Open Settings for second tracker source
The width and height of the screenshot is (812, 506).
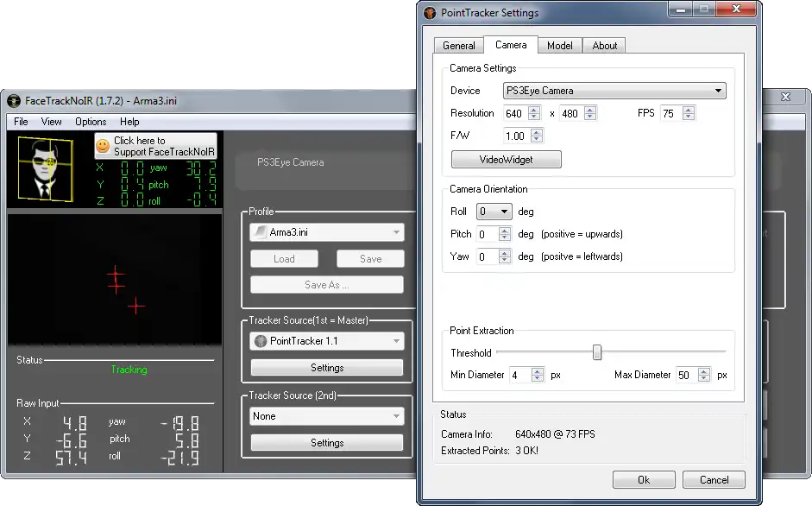327,443
